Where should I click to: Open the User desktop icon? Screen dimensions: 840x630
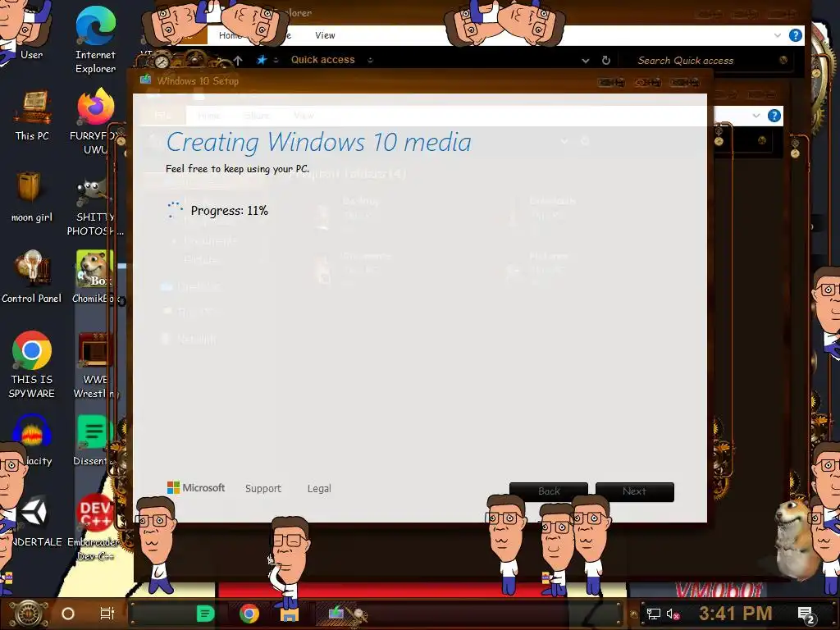pyautogui.click(x=31, y=32)
